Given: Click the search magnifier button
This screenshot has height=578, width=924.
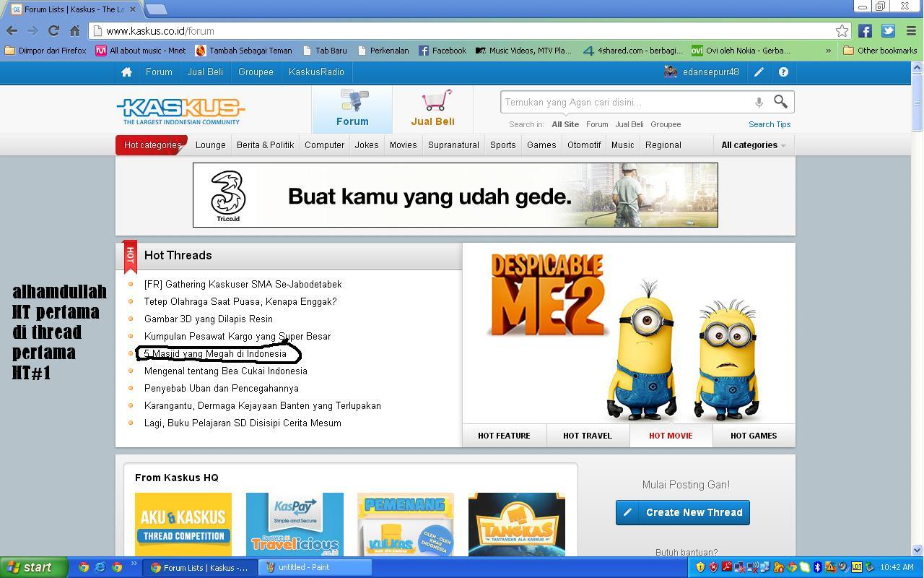Looking at the screenshot, I should [x=781, y=102].
